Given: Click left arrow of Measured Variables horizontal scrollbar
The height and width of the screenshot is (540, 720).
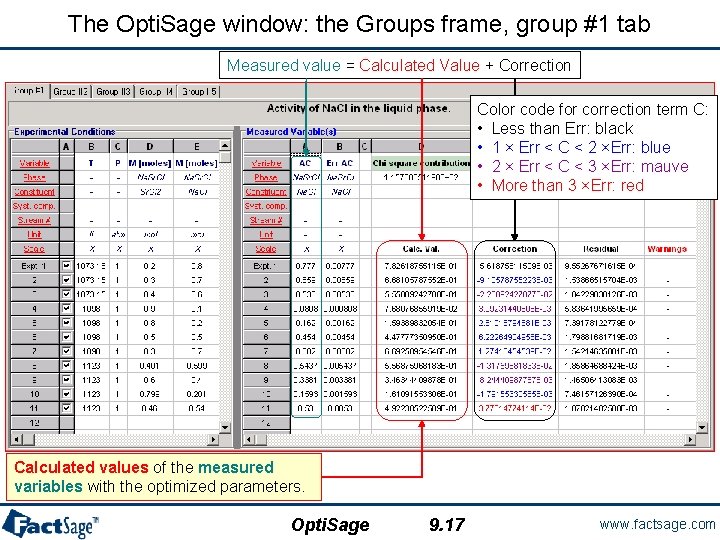Looking at the screenshot, I should (248, 439).
